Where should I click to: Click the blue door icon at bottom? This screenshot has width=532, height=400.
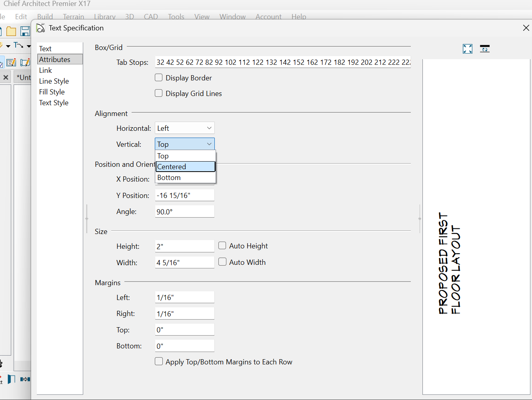[11, 379]
